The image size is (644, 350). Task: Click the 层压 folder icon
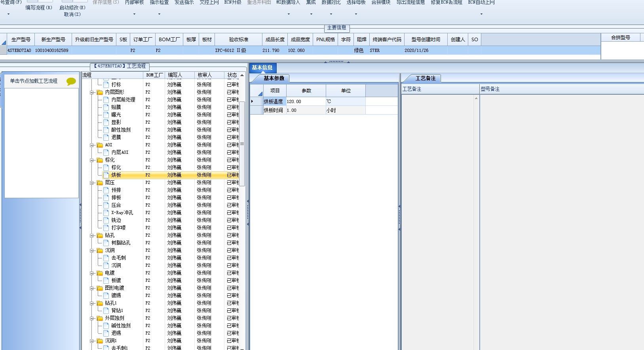tap(100, 183)
